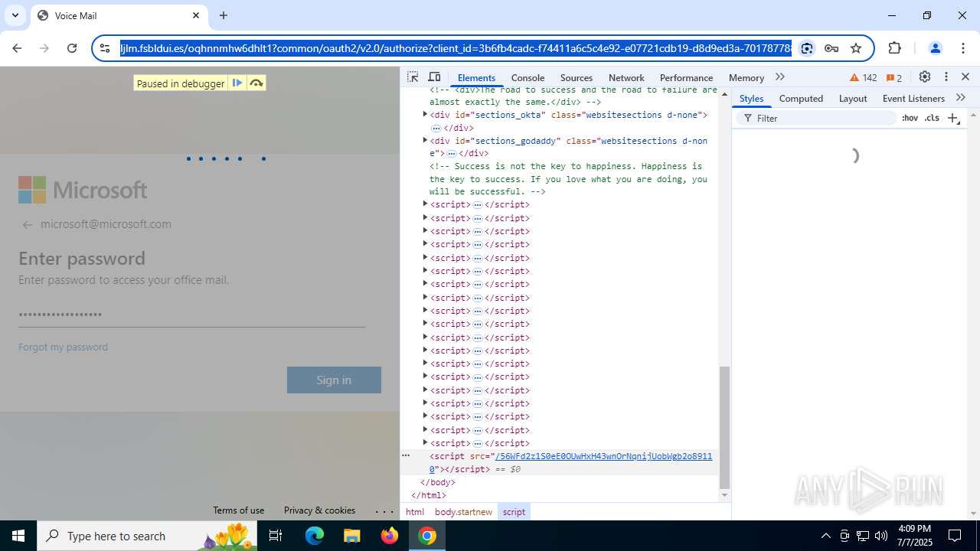Show more Styles sidebar tabs chevron
The width and height of the screenshot is (980, 551).
(961, 98)
